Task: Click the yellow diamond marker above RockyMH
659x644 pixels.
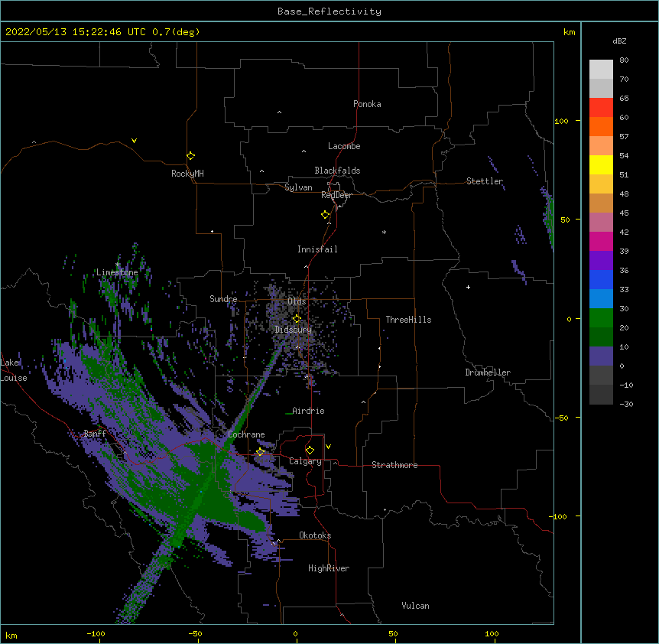Action: click(x=191, y=156)
